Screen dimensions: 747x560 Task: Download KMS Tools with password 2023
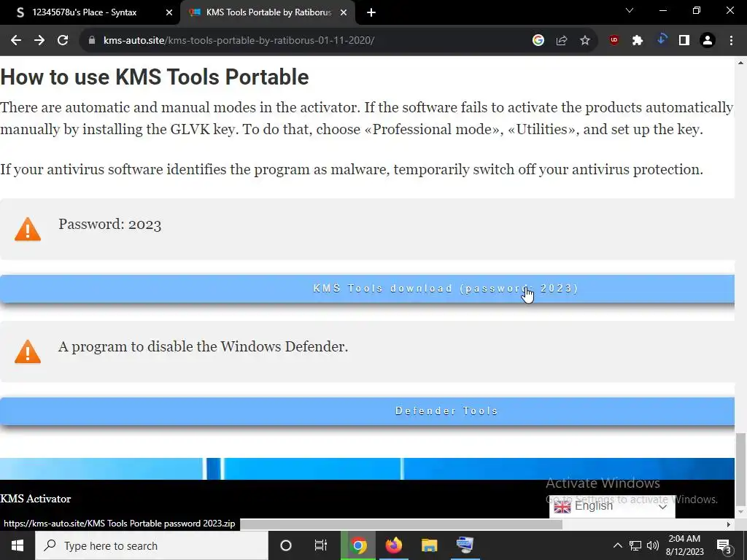point(368,289)
